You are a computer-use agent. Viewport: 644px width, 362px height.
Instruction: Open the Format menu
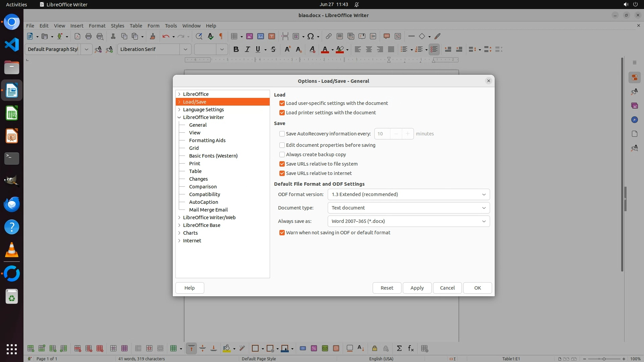[x=97, y=25]
